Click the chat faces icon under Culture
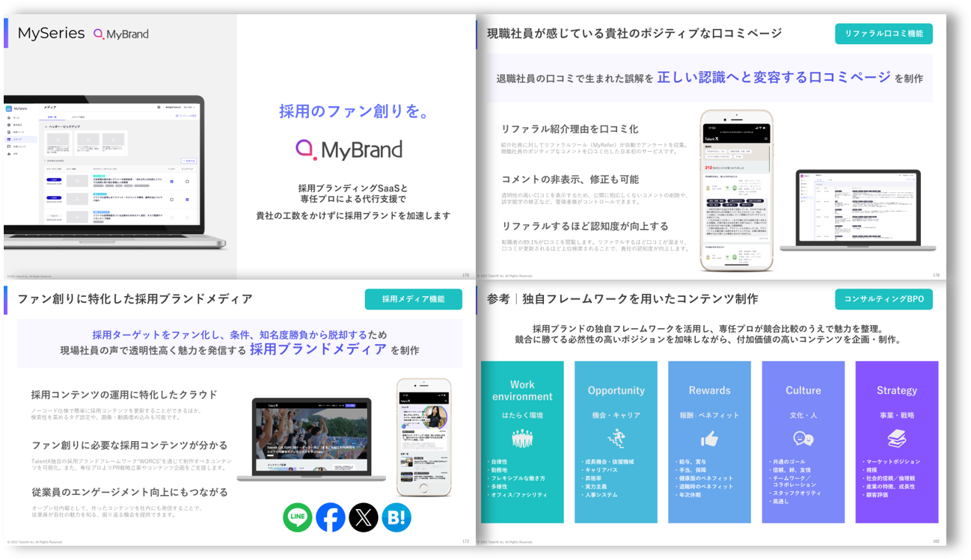The height and width of the screenshot is (560, 971). pos(803,439)
